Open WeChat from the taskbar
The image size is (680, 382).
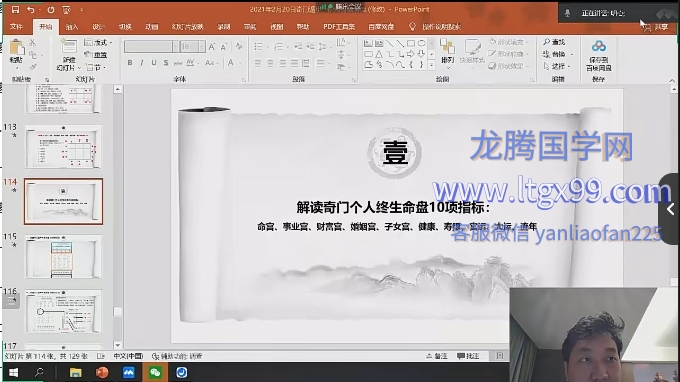pos(155,372)
